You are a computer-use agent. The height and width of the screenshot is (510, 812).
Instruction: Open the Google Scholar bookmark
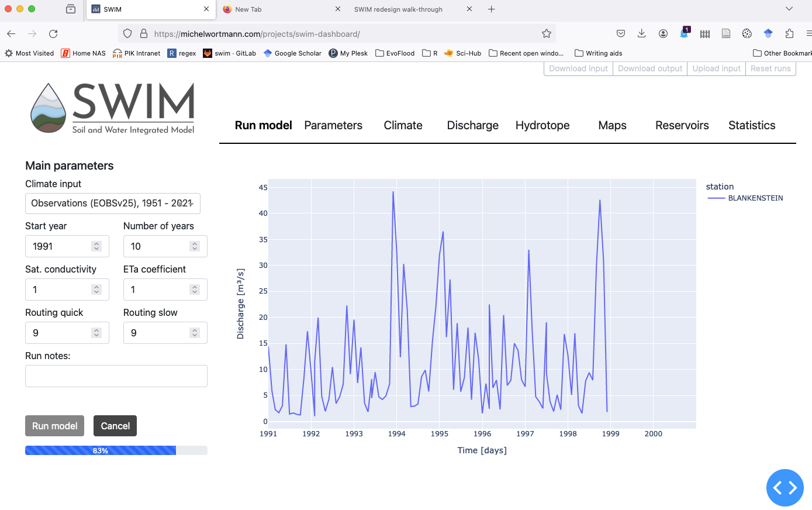(292, 53)
